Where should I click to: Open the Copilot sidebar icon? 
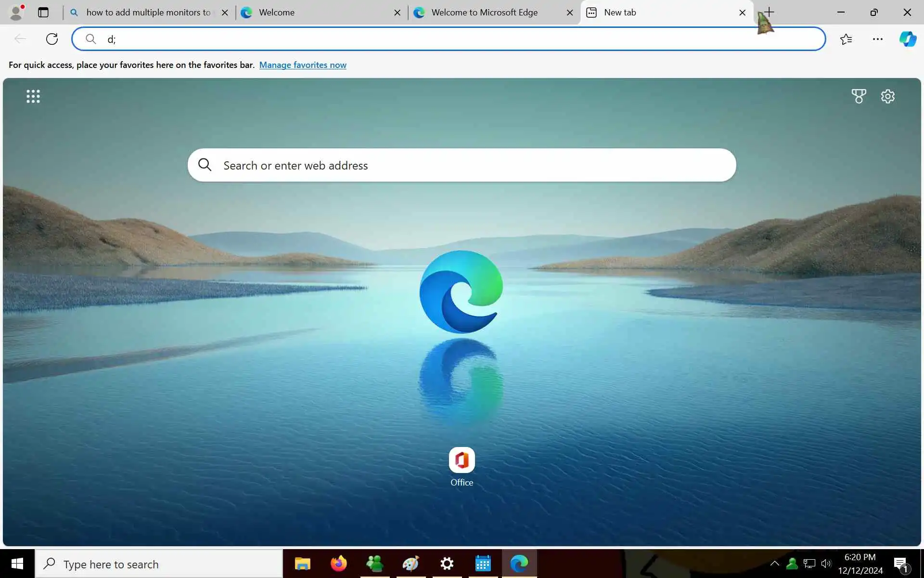tap(908, 39)
